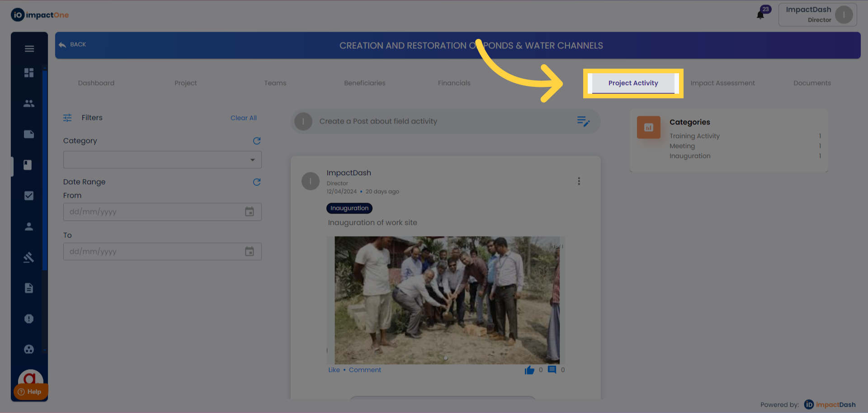Select the gavel icon in the sidebar

coord(29,257)
